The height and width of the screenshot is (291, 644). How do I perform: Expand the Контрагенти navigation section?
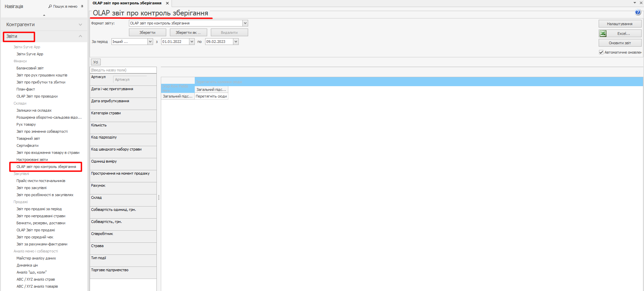[80, 24]
